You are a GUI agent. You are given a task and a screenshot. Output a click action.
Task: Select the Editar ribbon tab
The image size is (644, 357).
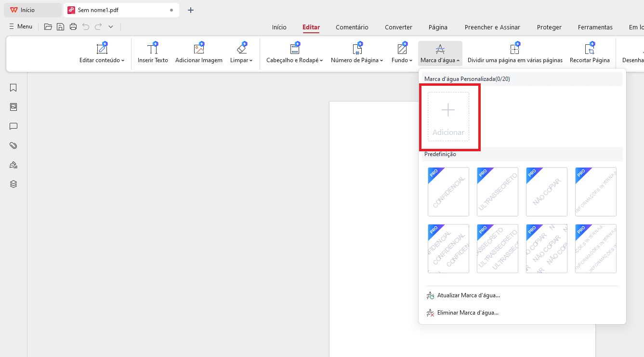(311, 27)
